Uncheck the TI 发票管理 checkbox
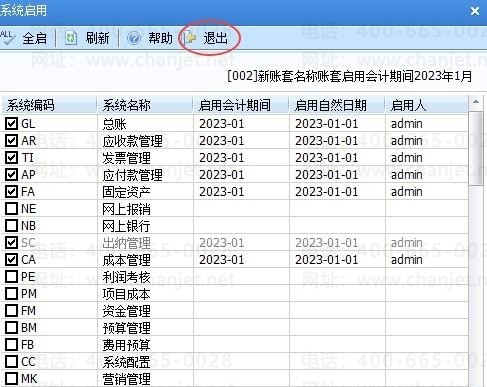Screen dimensions: 487x387 [11, 158]
